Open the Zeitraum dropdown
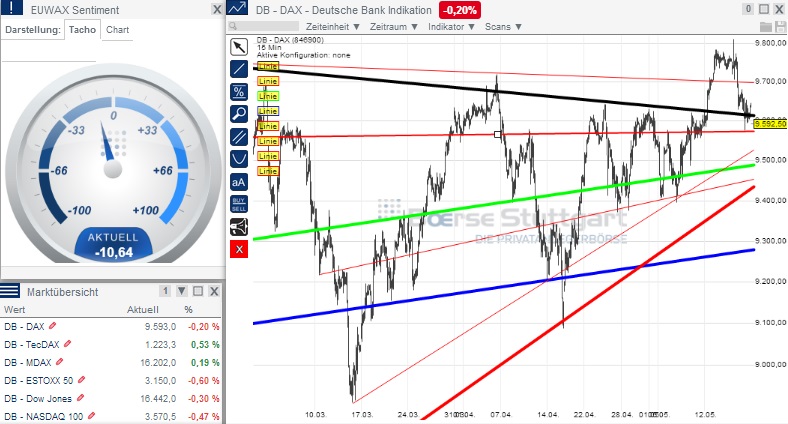Viewport: 788px width, 424px height. click(x=393, y=27)
